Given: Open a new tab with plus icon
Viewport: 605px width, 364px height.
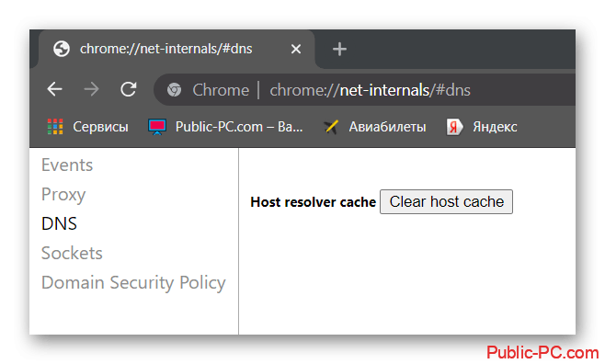Looking at the screenshot, I should point(339,50).
